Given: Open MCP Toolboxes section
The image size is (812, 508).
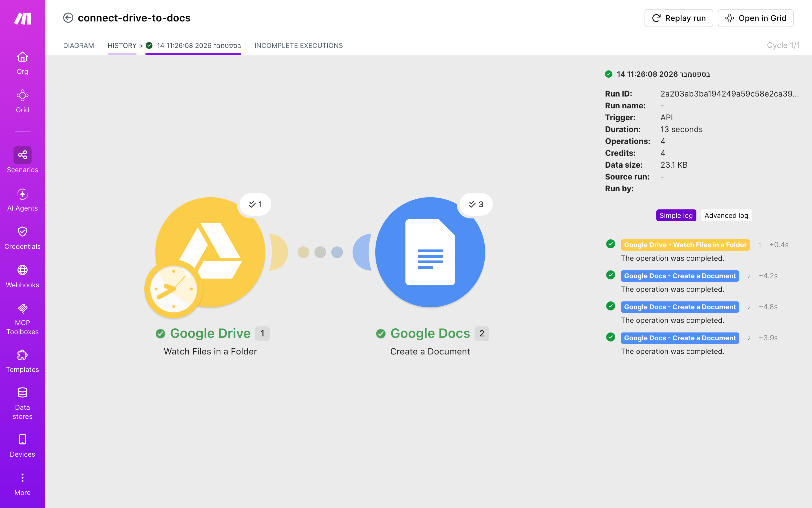Looking at the screenshot, I should [23, 319].
